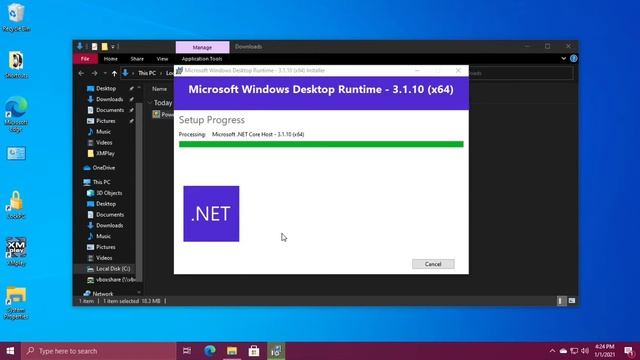Open Quick Access Downloads in sidebar

[109, 99]
